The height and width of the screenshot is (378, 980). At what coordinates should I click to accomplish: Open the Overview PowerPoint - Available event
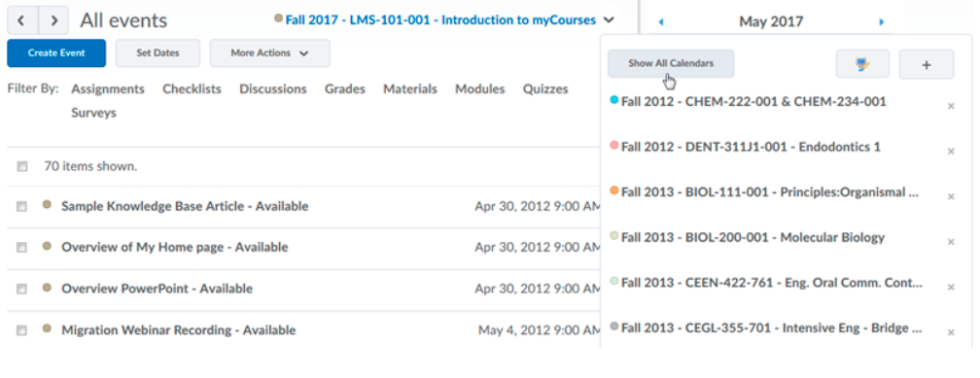[157, 289]
